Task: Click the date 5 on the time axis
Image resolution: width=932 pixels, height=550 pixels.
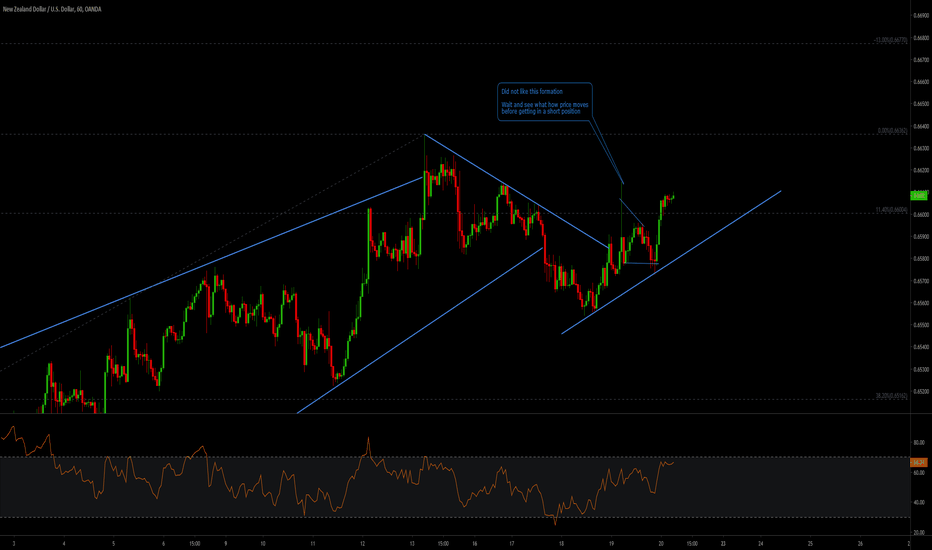Action: (x=113, y=544)
